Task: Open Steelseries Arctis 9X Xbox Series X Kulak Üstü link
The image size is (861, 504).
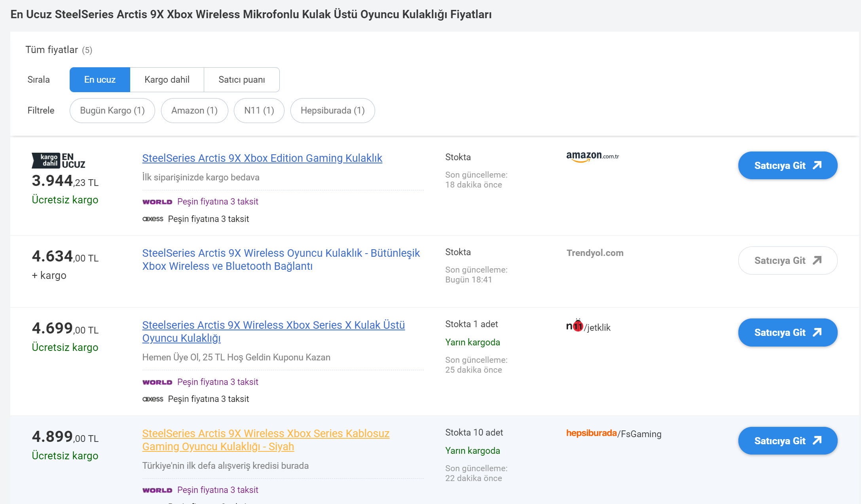Action: [273, 332]
